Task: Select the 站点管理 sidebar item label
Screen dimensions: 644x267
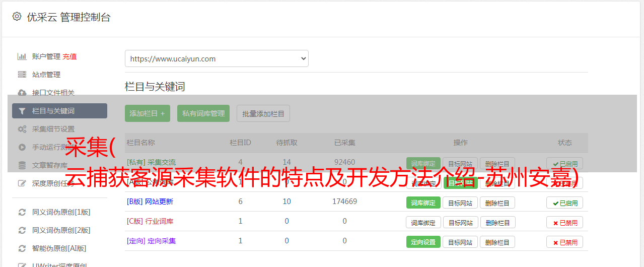Action: 46,75
